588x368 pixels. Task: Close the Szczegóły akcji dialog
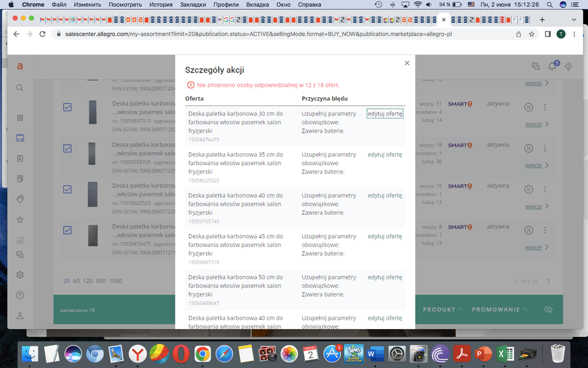pos(407,63)
